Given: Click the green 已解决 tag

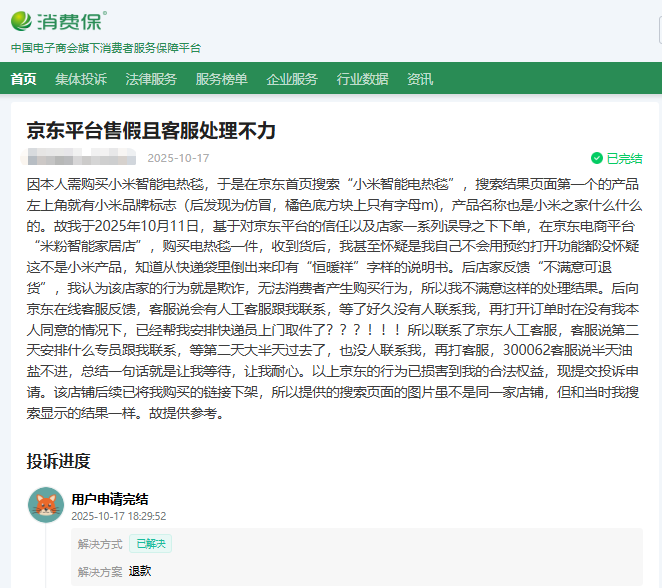Looking at the screenshot, I should 153,544.
